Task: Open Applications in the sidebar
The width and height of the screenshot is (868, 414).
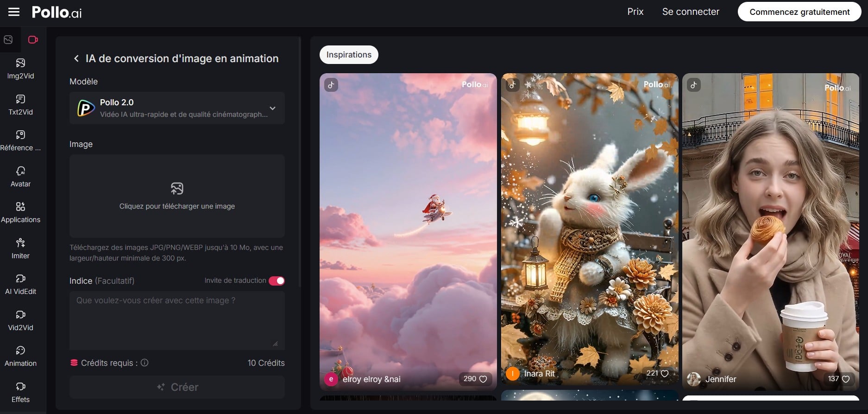Action: tap(20, 212)
